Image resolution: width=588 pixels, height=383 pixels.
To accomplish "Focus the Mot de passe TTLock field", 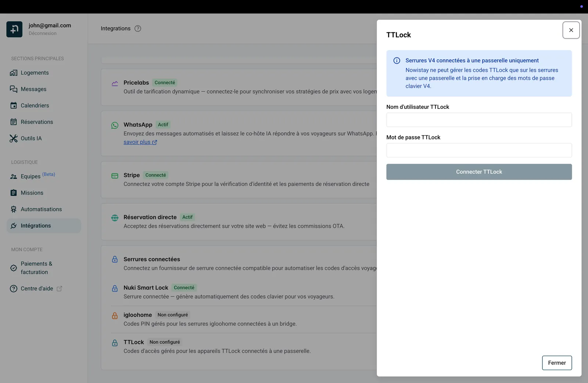I will 479,150.
